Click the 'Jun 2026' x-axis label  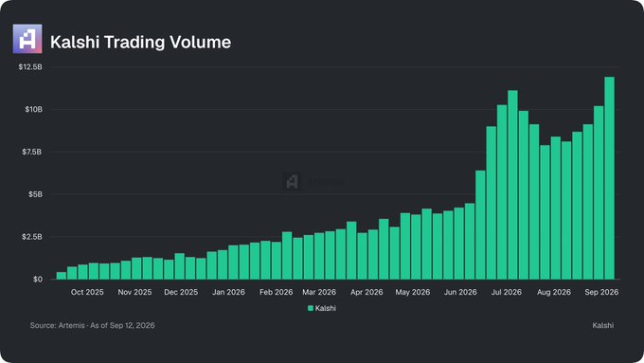460,292
